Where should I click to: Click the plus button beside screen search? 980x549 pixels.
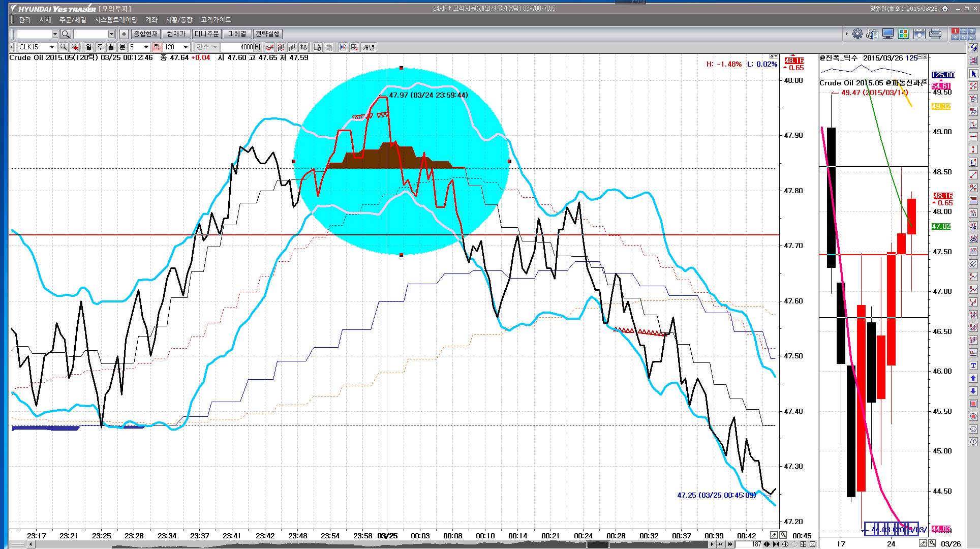(x=124, y=34)
